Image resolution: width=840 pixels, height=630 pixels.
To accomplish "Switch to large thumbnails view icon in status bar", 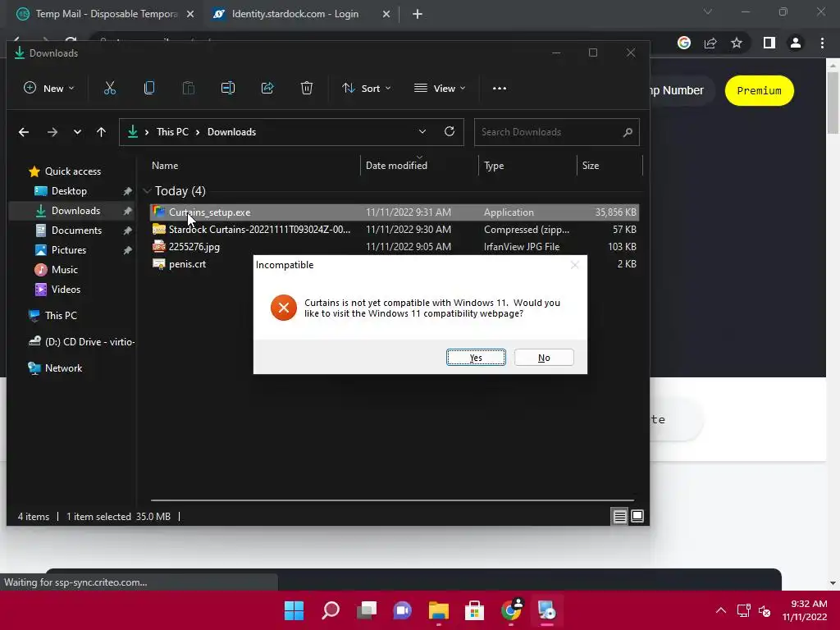I will coord(637,517).
